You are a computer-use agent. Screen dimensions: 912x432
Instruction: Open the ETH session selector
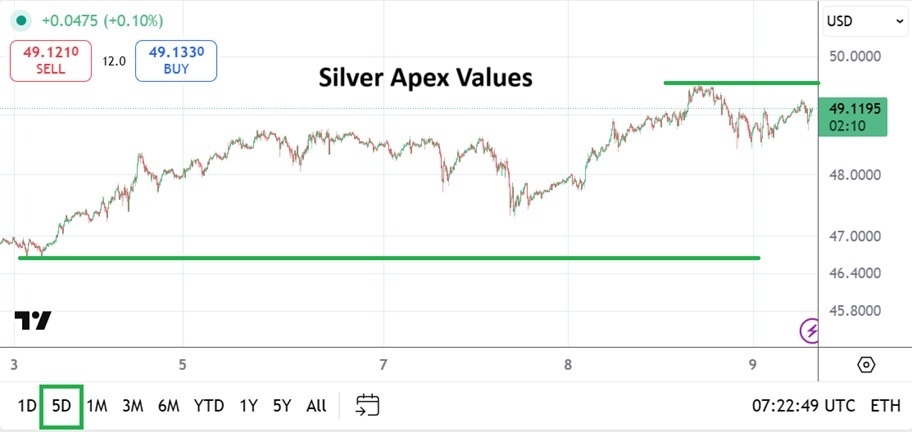(886, 406)
